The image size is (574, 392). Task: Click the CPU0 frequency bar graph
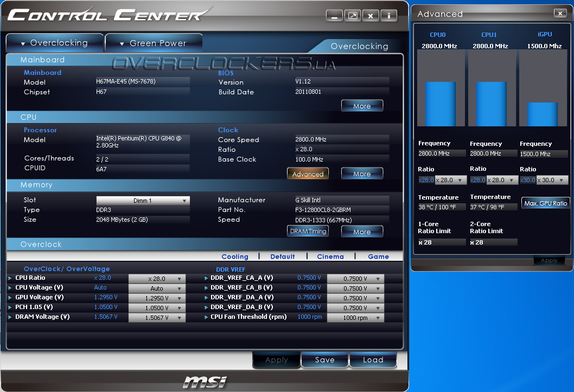441,88
